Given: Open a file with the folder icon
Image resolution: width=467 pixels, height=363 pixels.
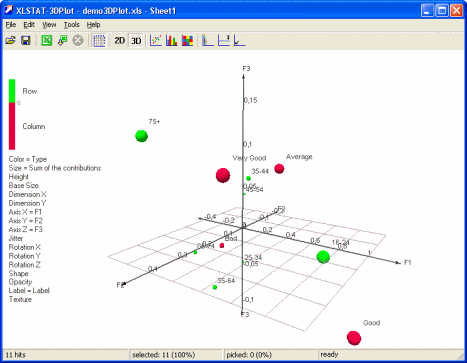Looking at the screenshot, I should [10, 41].
